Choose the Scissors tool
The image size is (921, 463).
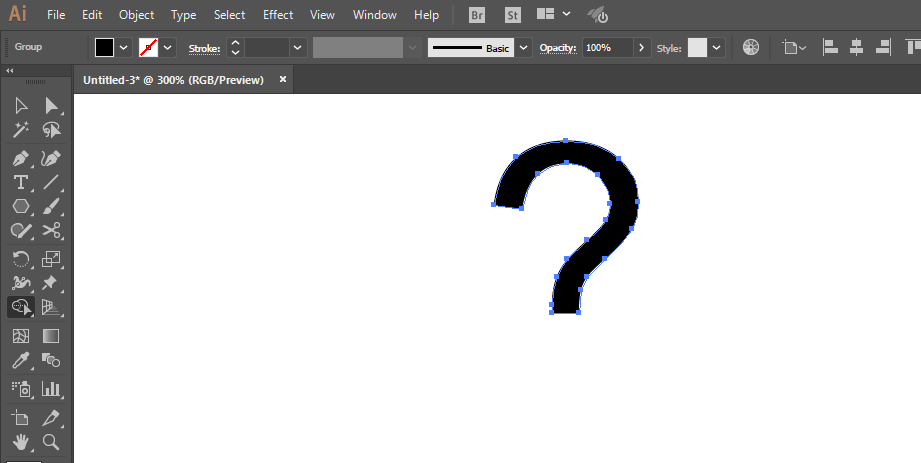51,231
